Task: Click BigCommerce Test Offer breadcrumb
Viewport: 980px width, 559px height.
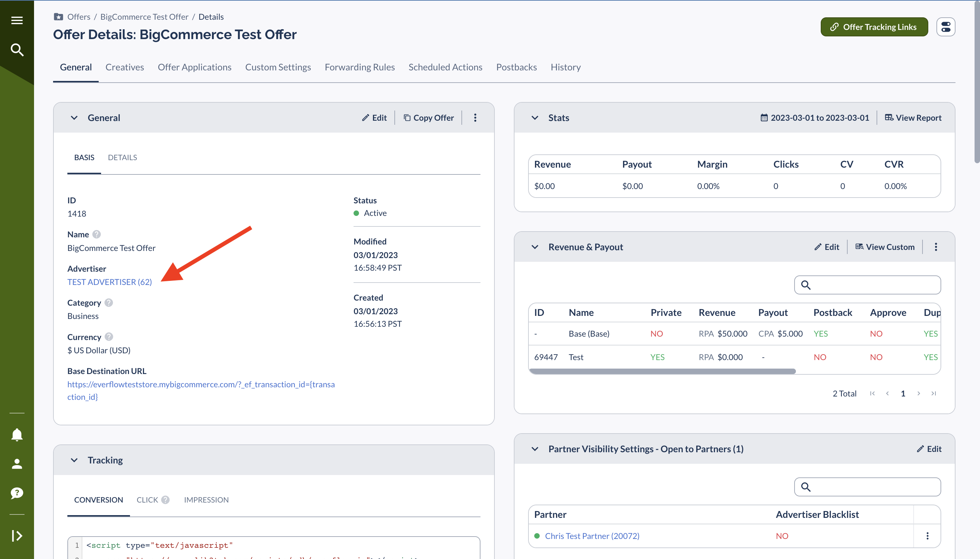Action: click(144, 17)
